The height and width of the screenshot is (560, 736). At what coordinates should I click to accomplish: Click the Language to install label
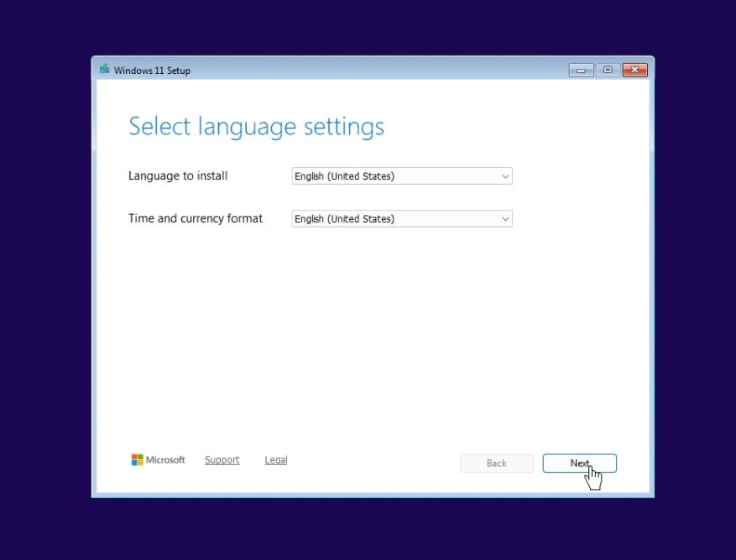coord(177,175)
